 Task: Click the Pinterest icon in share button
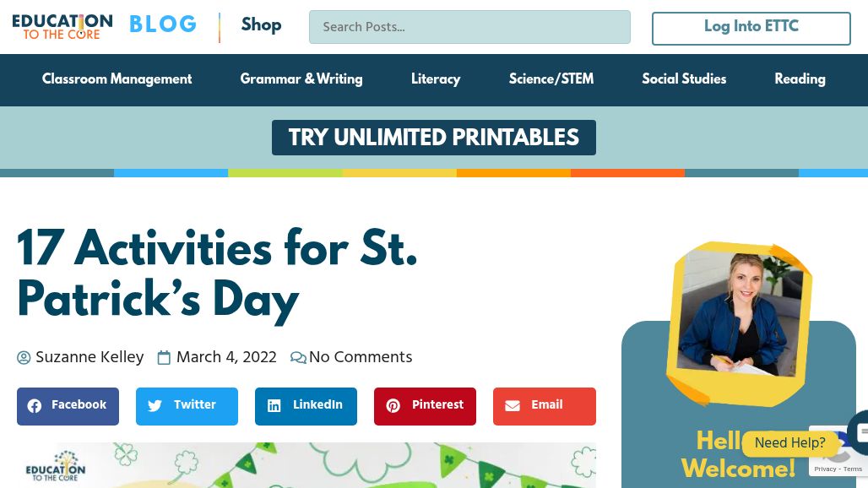(x=393, y=406)
